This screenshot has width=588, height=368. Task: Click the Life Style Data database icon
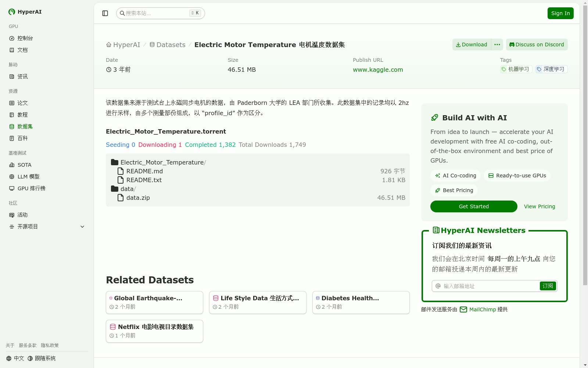[x=216, y=298]
